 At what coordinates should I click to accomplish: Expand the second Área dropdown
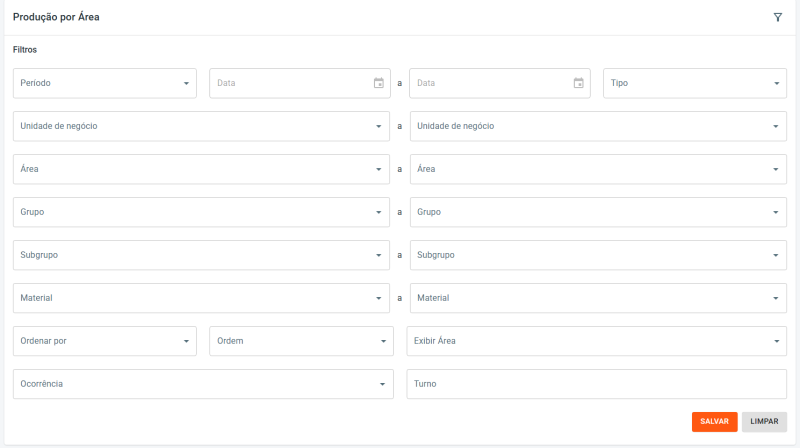[598, 169]
